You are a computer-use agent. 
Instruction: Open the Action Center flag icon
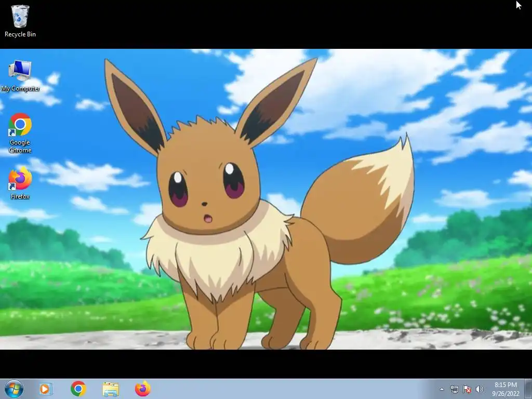point(467,389)
